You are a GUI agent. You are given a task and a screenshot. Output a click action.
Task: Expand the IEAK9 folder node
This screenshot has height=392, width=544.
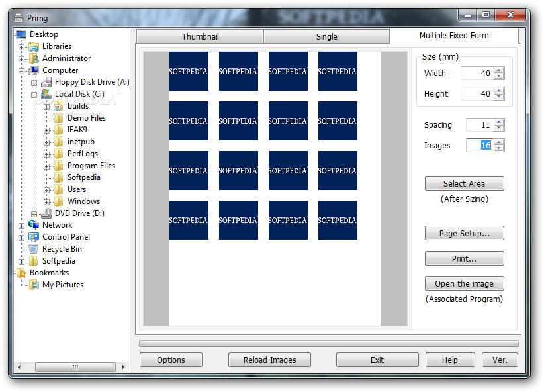click(x=46, y=130)
